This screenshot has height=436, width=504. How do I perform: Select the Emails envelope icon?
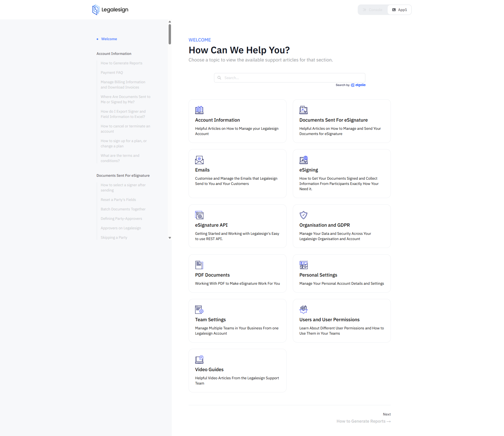click(x=199, y=160)
